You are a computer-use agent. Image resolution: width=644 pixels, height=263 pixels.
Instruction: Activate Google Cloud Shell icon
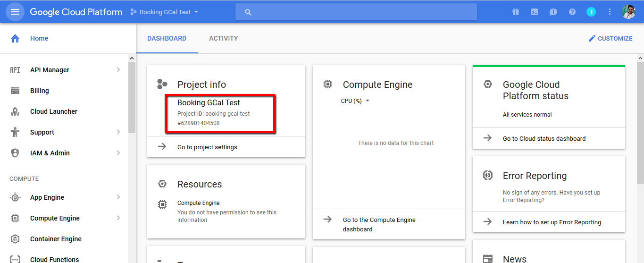click(x=535, y=12)
